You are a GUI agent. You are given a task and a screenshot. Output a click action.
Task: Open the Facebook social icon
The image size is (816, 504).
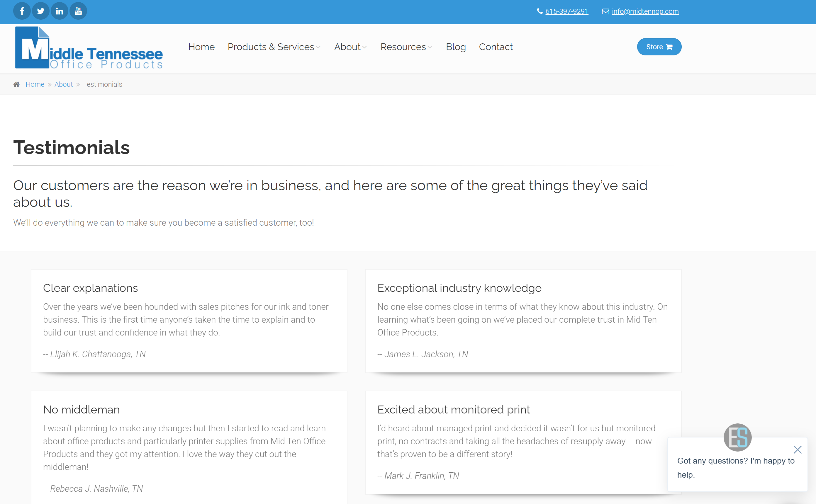(22, 11)
